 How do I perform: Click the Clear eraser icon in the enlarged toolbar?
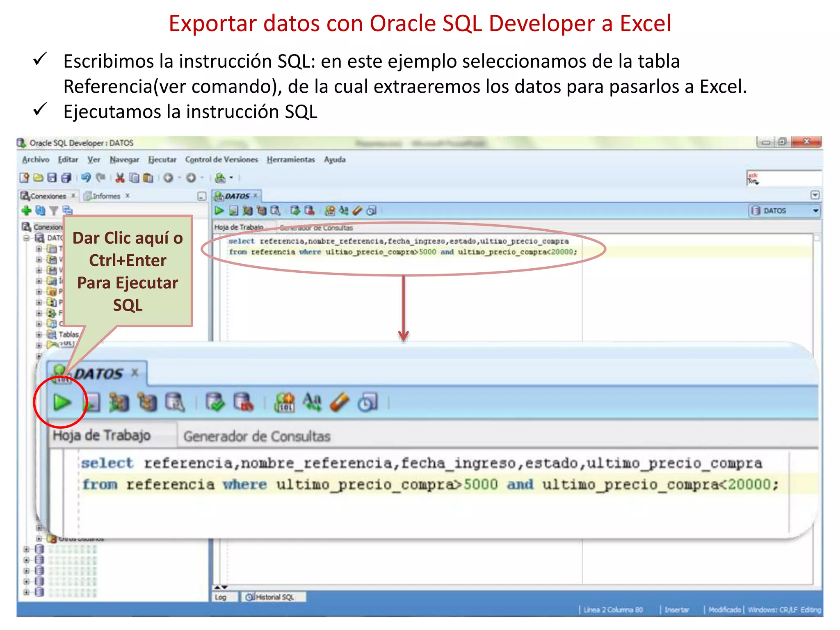click(340, 402)
